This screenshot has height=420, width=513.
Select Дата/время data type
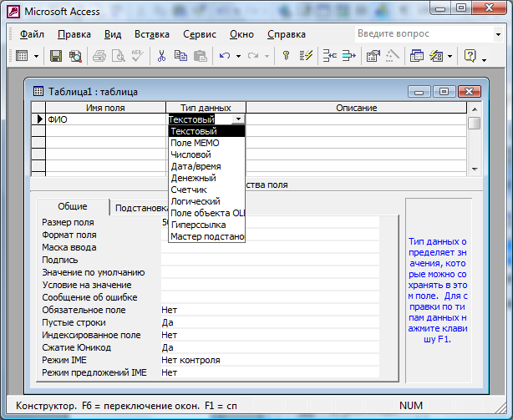(206, 166)
